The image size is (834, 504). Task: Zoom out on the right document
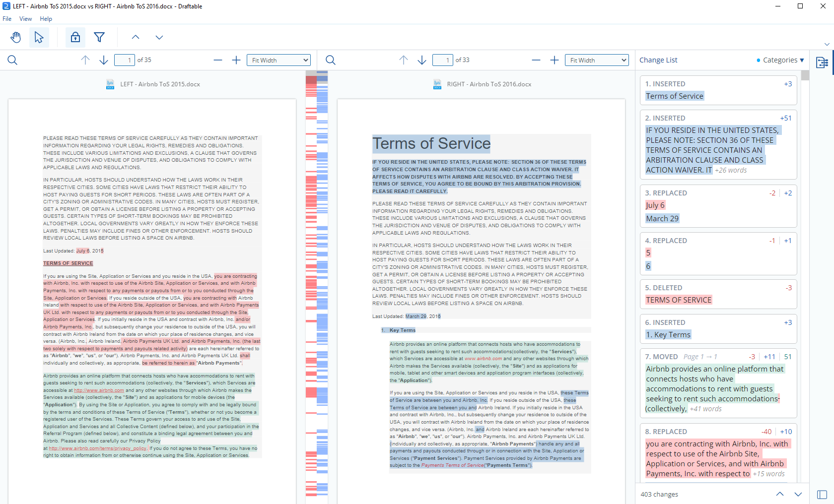pyautogui.click(x=536, y=60)
